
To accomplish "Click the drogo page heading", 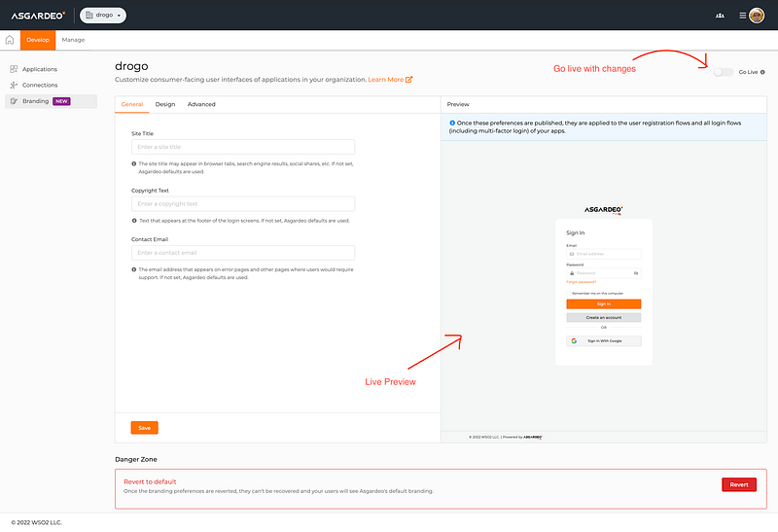I will coord(131,66).
